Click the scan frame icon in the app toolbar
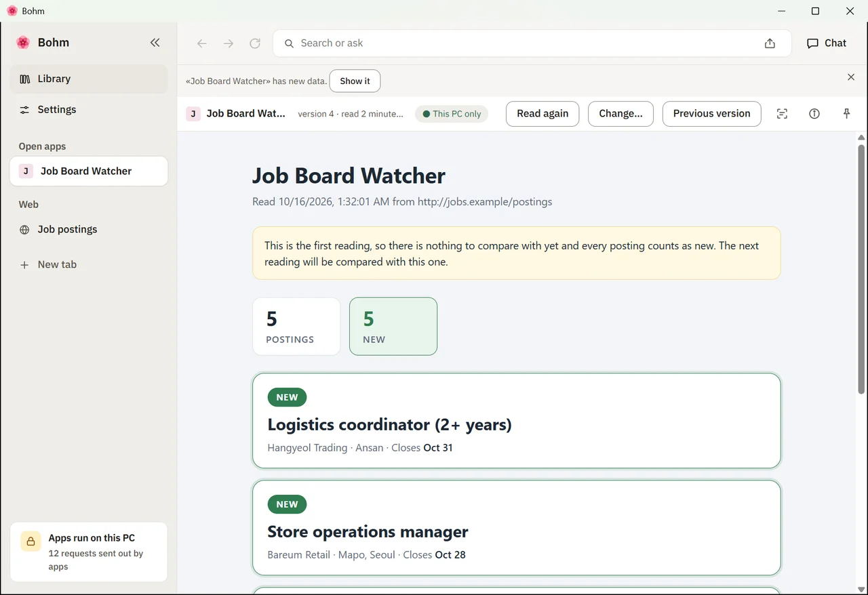868x595 pixels. (x=782, y=114)
